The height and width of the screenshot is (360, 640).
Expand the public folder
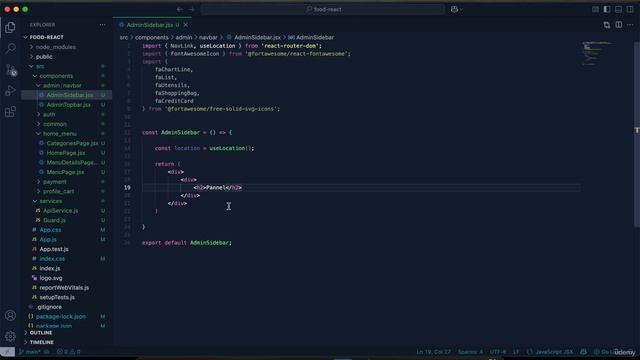pos(67,57)
